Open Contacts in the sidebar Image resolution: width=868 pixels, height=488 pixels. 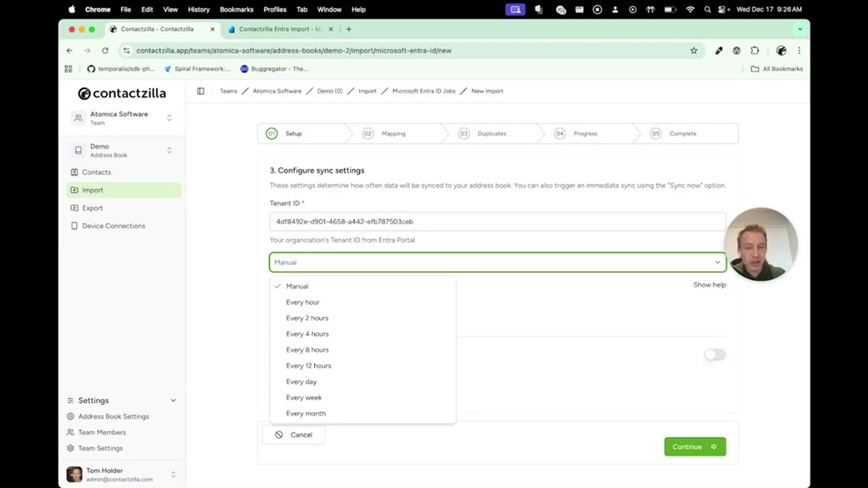tap(124, 172)
